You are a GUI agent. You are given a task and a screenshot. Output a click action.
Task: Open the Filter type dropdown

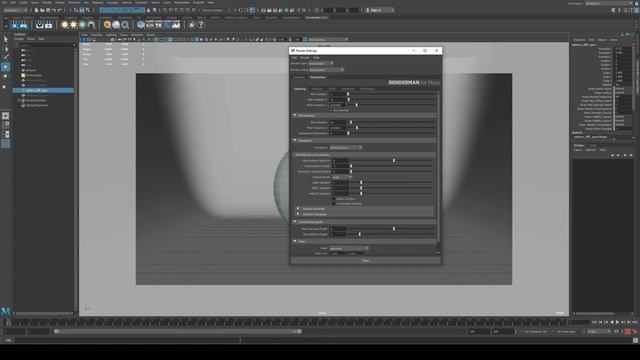click(349, 248)
